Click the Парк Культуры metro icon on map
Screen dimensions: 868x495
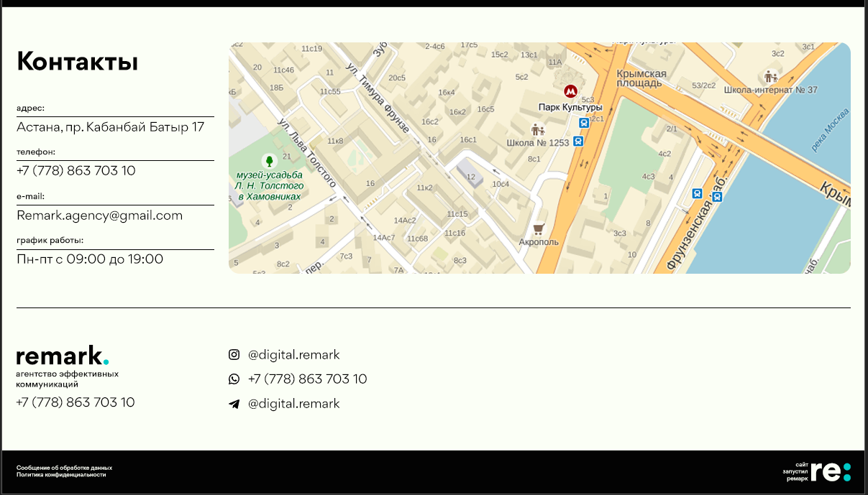click(x=570, y=91)
